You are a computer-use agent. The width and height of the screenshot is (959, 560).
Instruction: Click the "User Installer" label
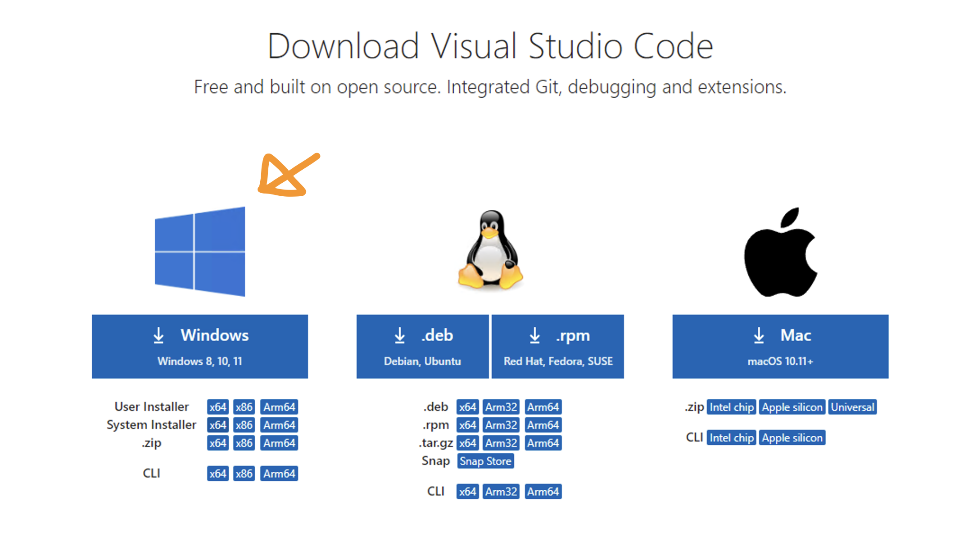152,407
